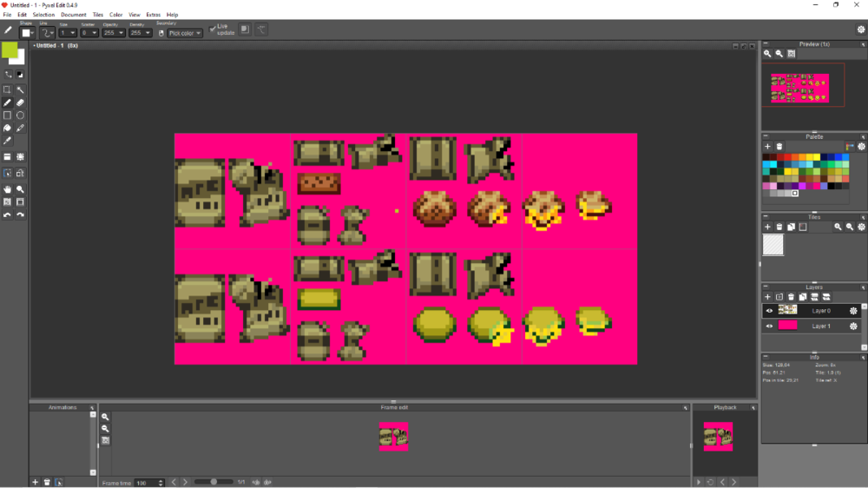Click the secondary white color swatch
Viewport: 868px width, 488px height.
pos(20,59)
